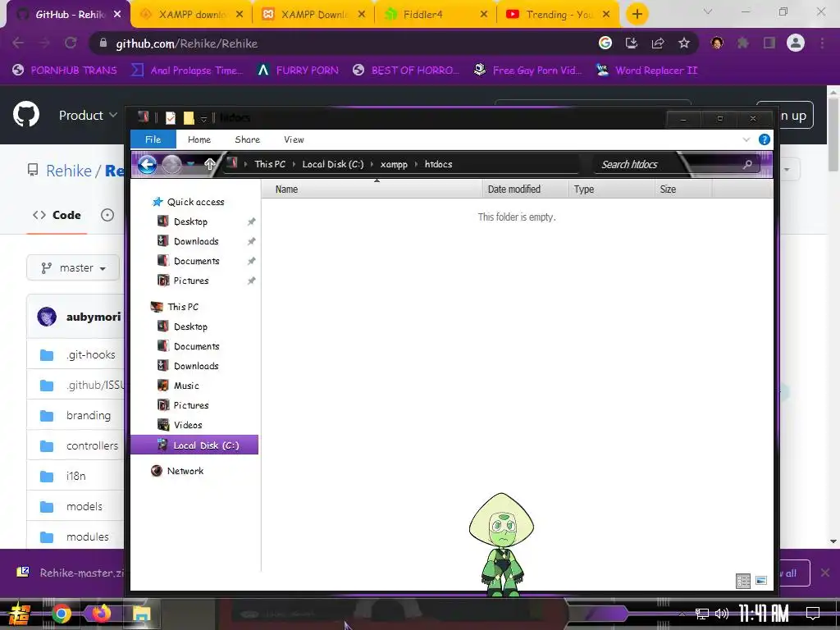Image resolution: width=840 pixels, height=630 pixels.
Task: Select Pictures under Quick access
Action: 190,281
